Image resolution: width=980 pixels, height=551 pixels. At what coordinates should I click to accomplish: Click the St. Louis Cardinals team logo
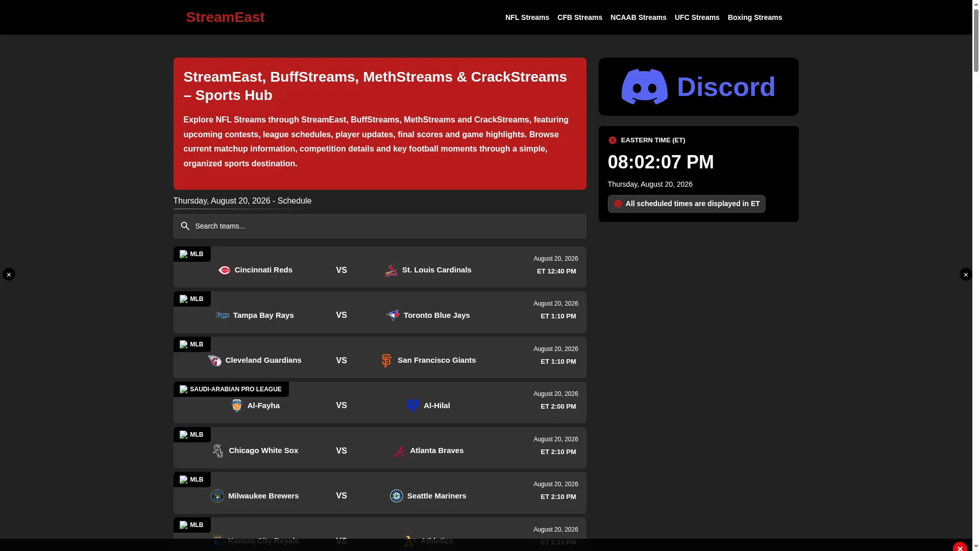click(391, 270)
